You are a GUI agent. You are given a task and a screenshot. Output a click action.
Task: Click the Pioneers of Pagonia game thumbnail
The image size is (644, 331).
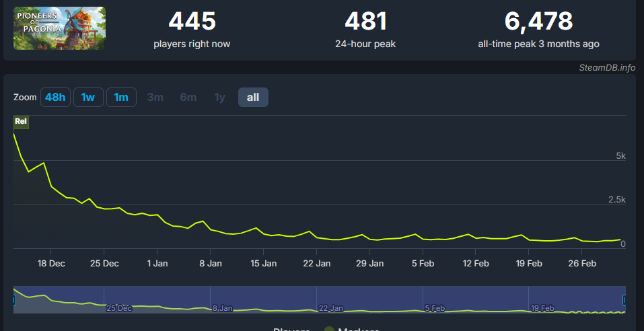(59, 28)
